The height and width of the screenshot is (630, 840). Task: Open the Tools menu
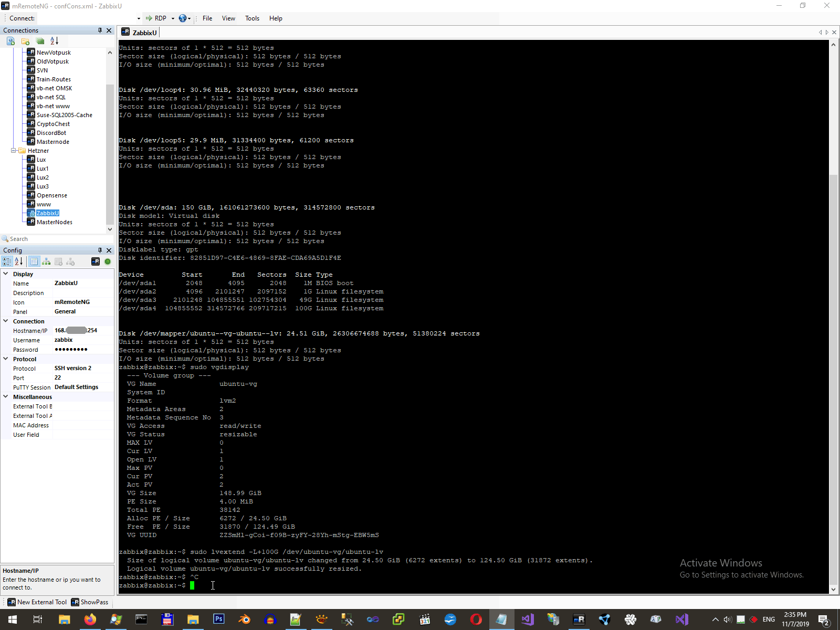click(252, 18)
